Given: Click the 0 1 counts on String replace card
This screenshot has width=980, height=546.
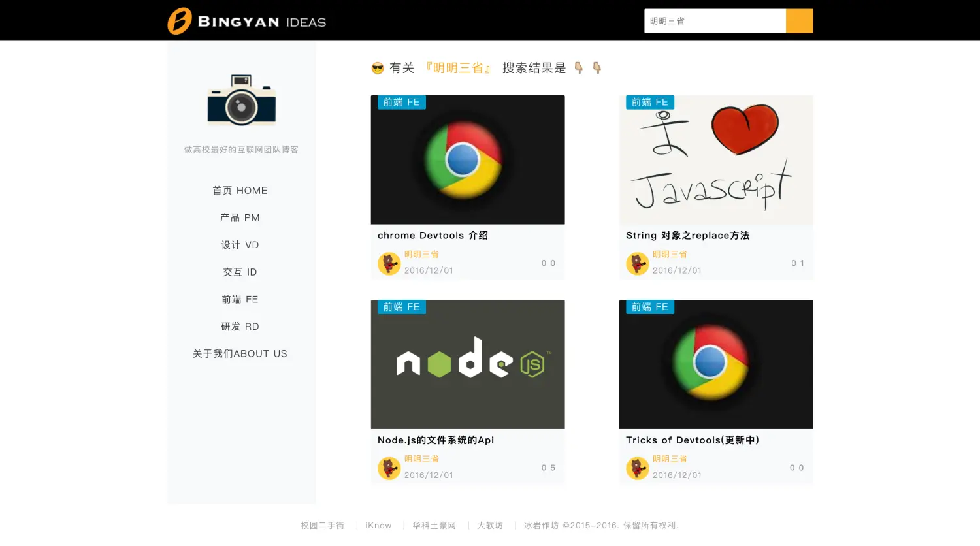Looking at the screenshot, I should click(797, 263).
